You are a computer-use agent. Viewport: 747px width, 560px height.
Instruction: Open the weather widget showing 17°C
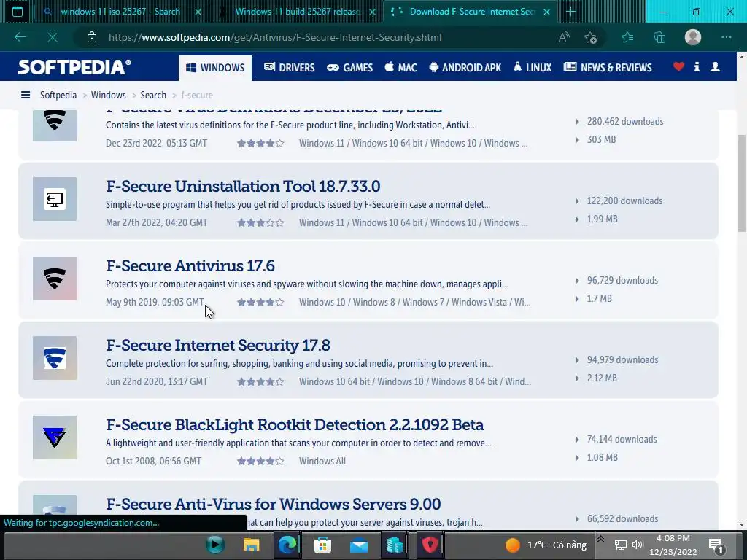(546, 545)
